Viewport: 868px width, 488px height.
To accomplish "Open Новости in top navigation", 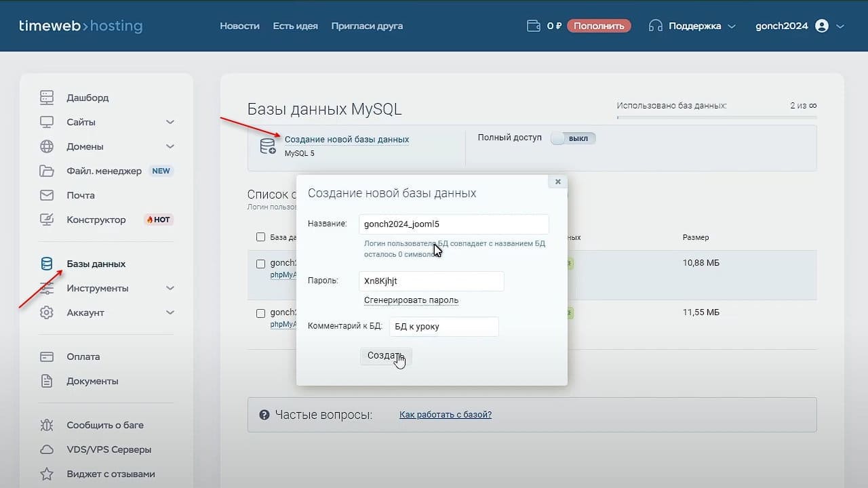I will coord(239,26).
